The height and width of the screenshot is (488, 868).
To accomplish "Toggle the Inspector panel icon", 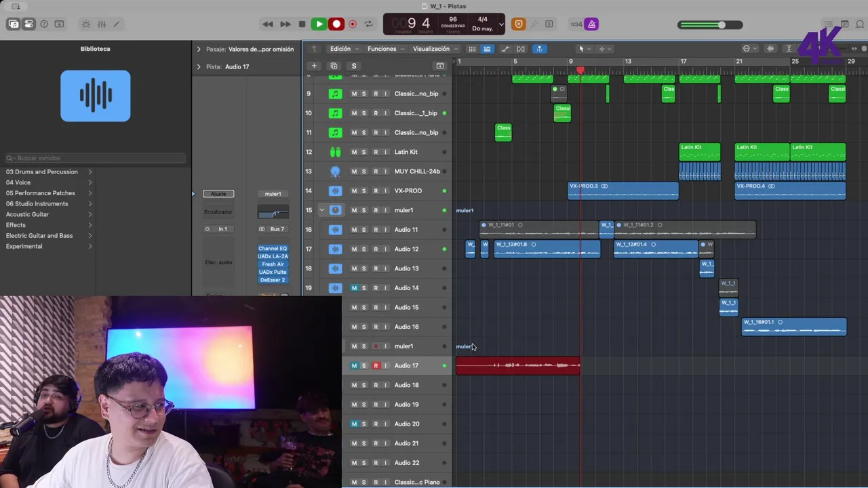I will (x=28, y=24).
